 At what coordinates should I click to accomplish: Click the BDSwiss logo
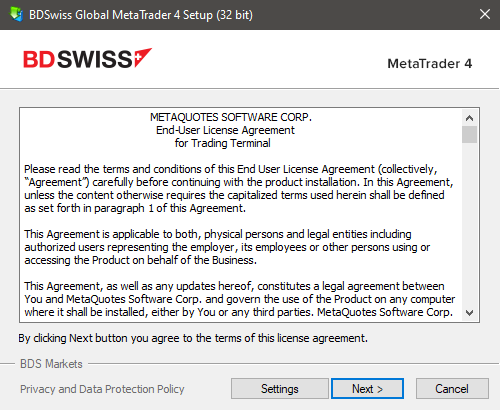tap(88, 59)
